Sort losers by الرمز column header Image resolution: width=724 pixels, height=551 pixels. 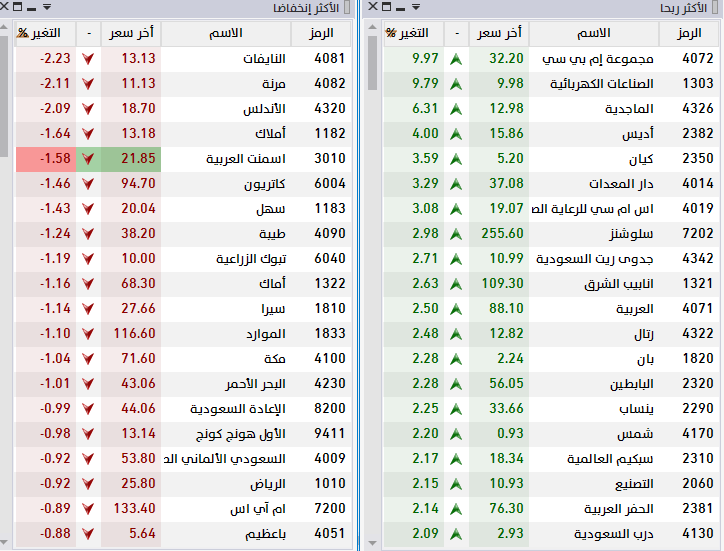pyautogui.click(x=321, y=33)
